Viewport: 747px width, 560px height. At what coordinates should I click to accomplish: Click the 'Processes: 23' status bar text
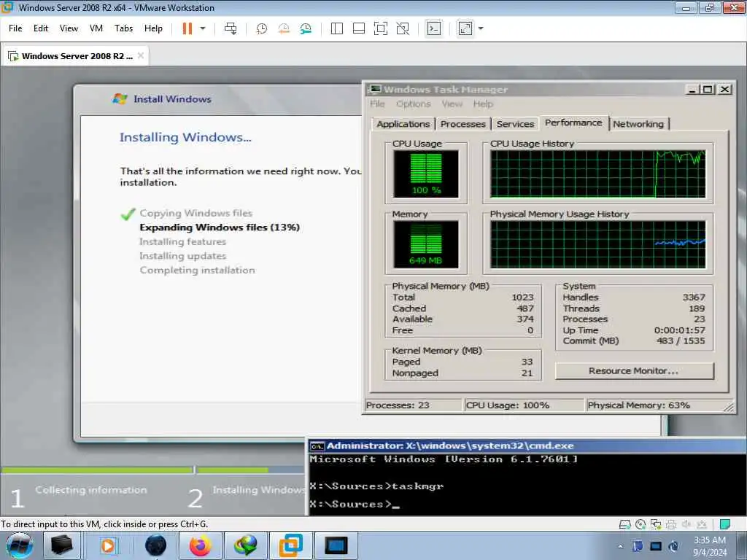[x=398, y=405]
